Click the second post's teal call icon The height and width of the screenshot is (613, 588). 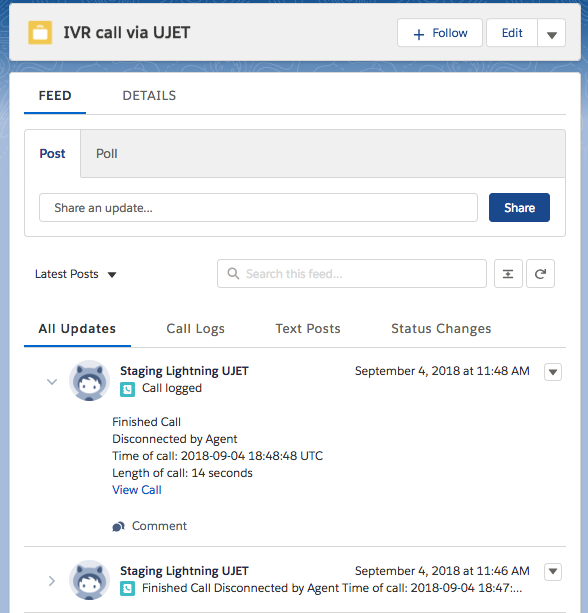pyautogui.click(x=127, y=589)
